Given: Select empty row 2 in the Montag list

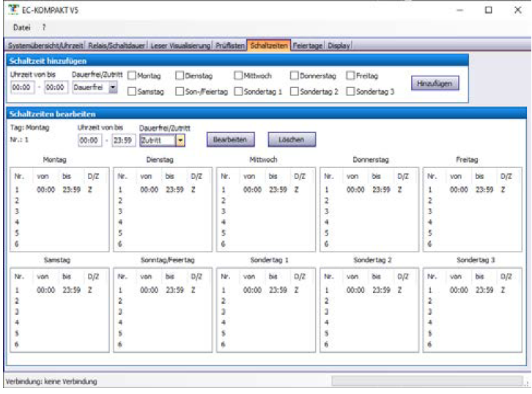Looking at the screenshot, I should [59, 200].
